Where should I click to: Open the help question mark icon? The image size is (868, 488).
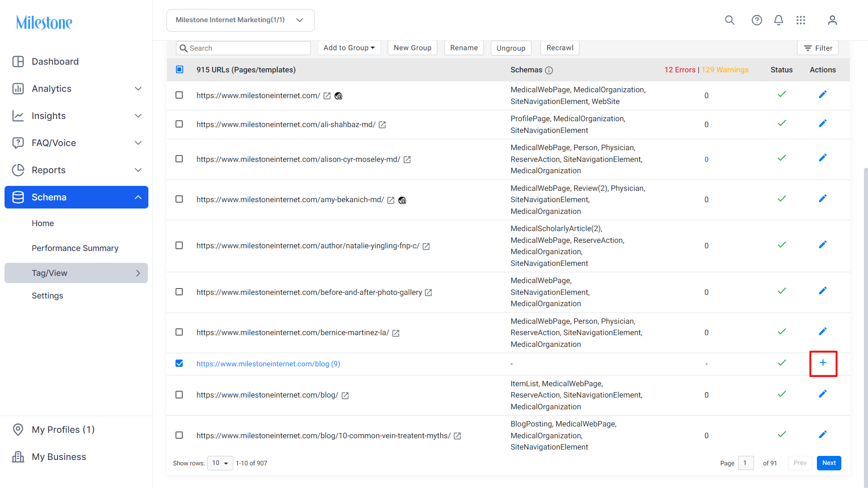tap(757, 20)
